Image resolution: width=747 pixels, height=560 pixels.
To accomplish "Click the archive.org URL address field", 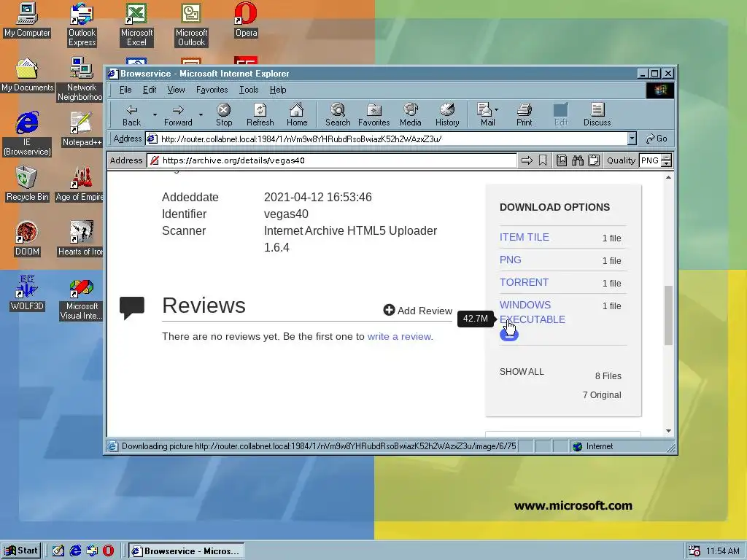I will tap(332, 160).
